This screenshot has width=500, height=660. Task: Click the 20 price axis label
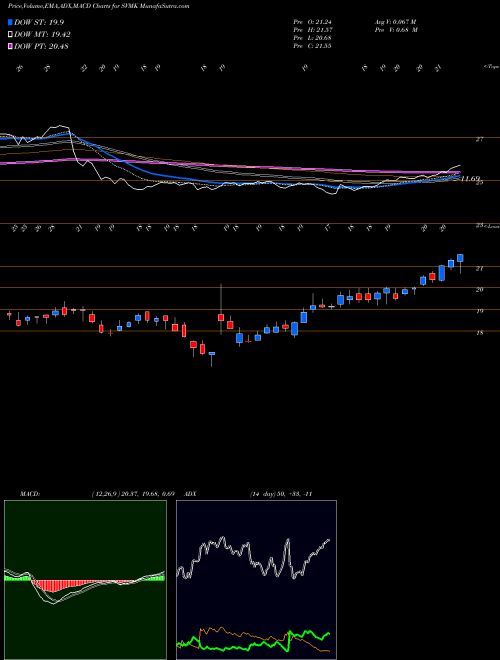coord(479,290)
